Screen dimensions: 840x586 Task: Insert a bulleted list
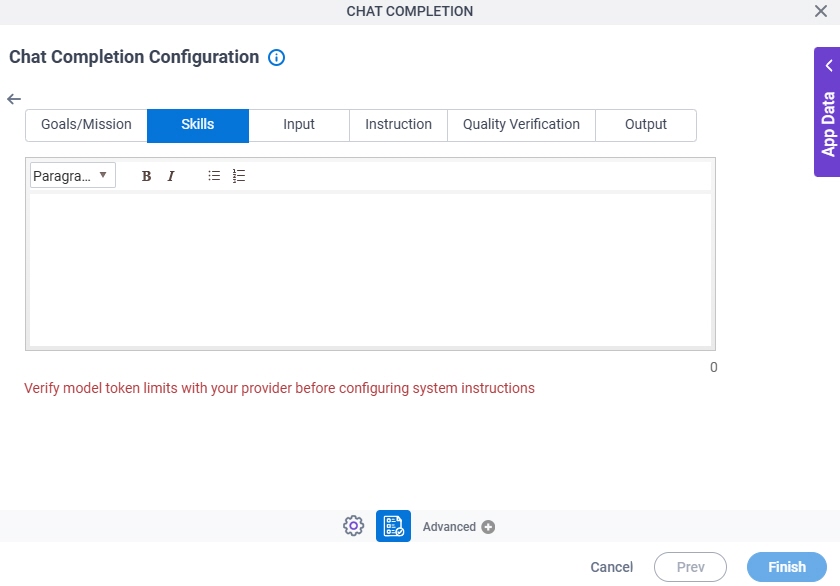[x=214, y=176]
